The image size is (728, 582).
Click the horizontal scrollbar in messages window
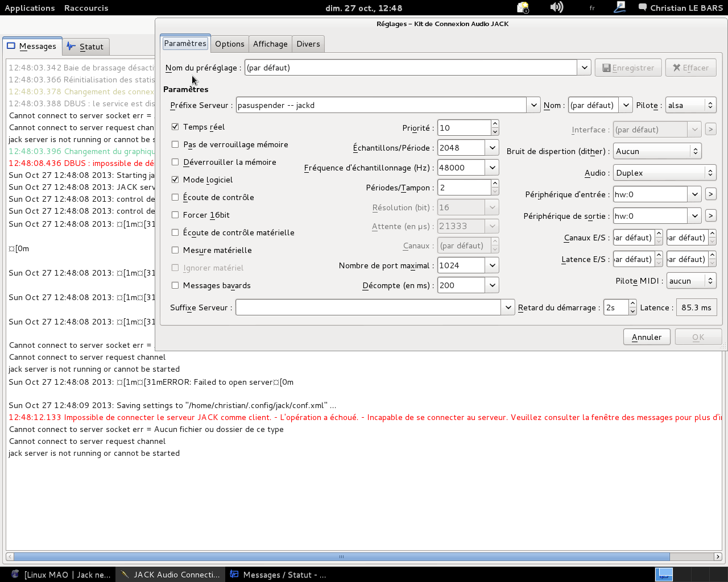tap(341, 557)
